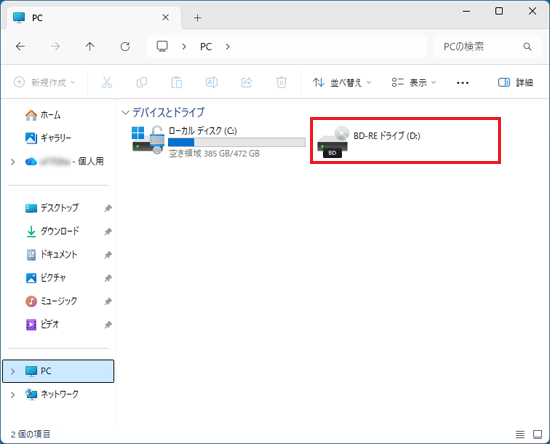Expand the ネットワーク tree node
550x444 pixels.
pyautogui.click(x=13, y=395)
